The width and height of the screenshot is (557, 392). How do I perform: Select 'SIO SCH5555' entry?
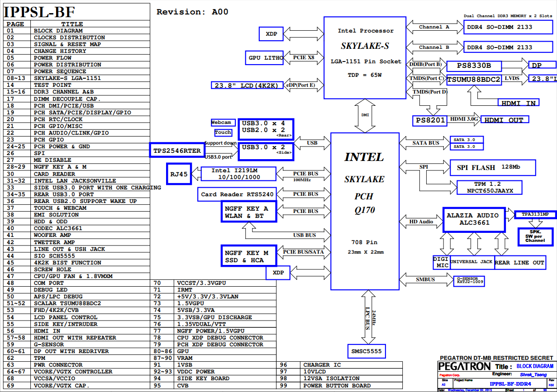(x=77, y=256)
